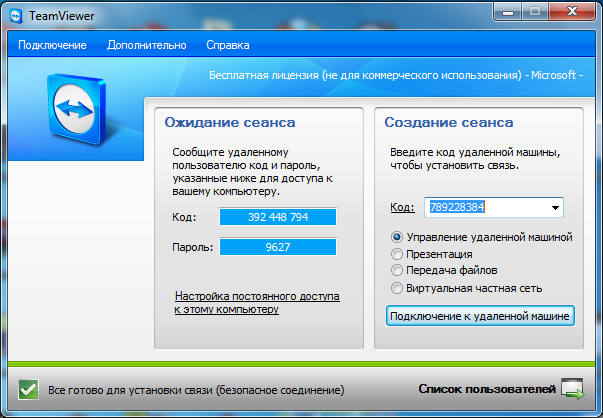Open Настройка постоянного доступа link
This screenshot has width=603, height=418.
coord(257,303)
